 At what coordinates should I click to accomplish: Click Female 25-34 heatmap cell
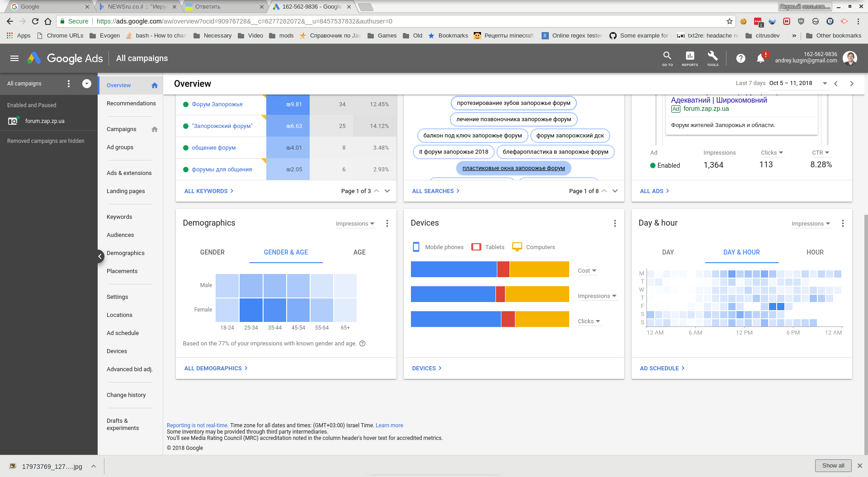pyautogui.click(x=251, y=310)
